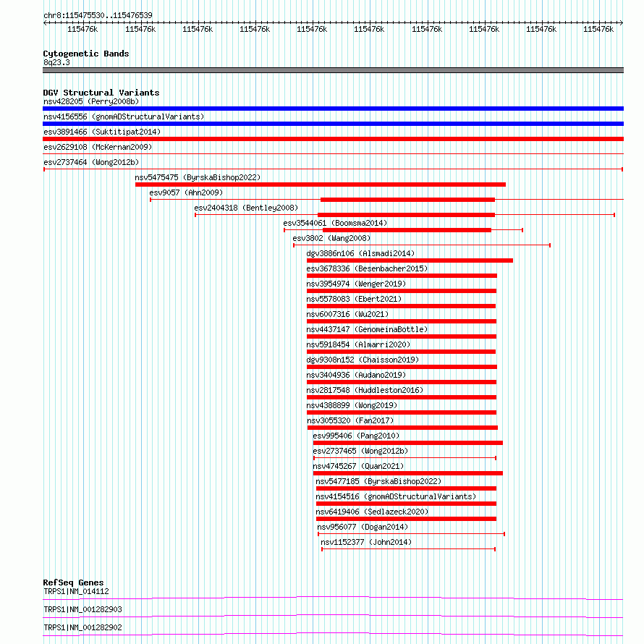This screenshot has height=644, width=644.
Task: Open variant nsv3055320 (Fan2017)
Action: (350, 420)
